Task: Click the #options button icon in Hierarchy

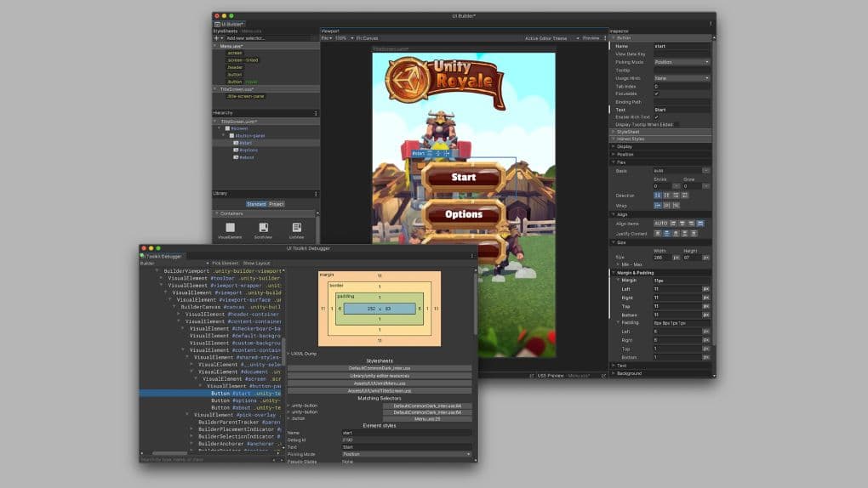Action: pyautogui.click(x=236, y=150)
